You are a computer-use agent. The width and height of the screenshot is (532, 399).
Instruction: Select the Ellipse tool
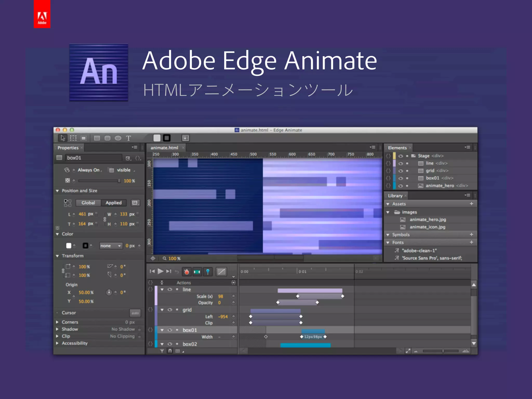click(118, 138)
